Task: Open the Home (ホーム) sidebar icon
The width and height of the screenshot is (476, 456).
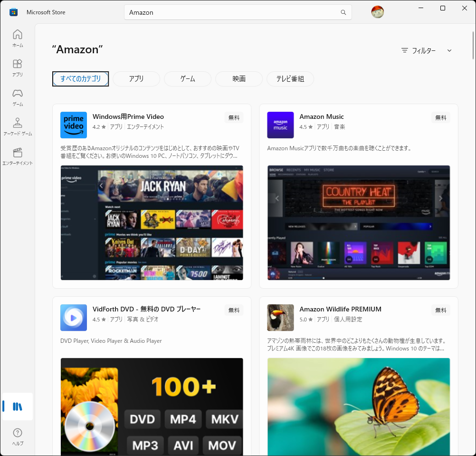Action: point(18,39)
